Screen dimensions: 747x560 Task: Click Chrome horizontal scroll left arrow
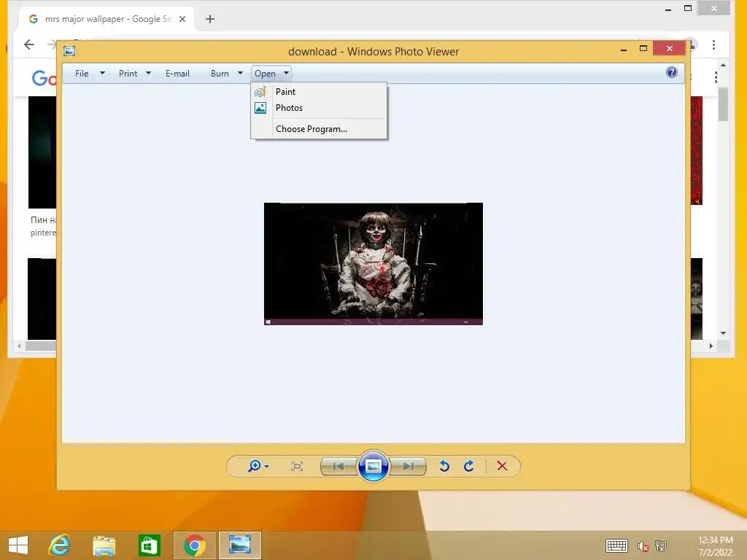coord(19,346)
